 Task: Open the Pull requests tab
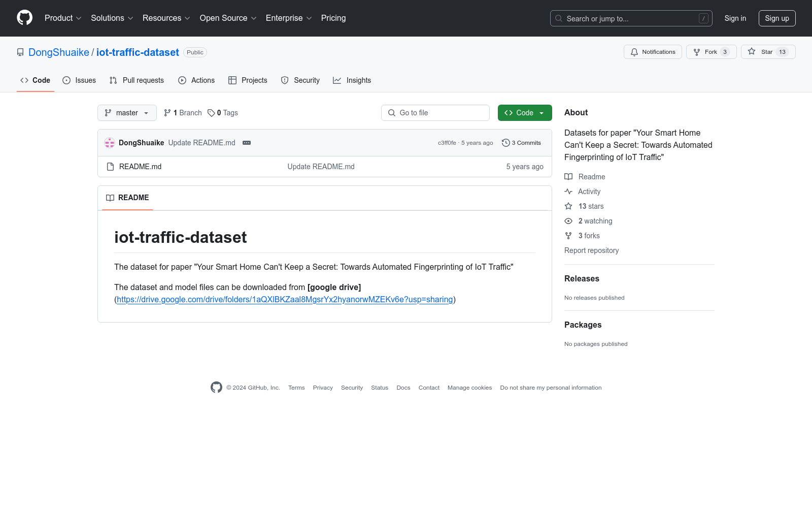click(x=137, y=80)
